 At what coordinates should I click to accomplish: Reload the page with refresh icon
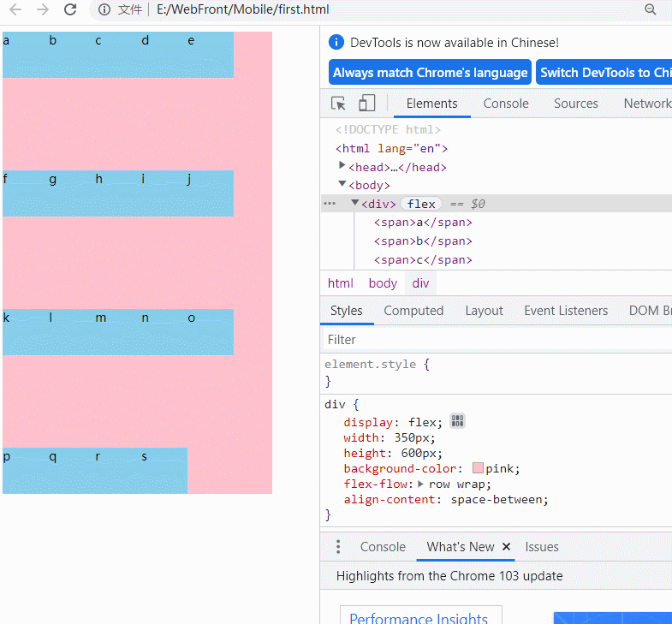coord(70,9)
